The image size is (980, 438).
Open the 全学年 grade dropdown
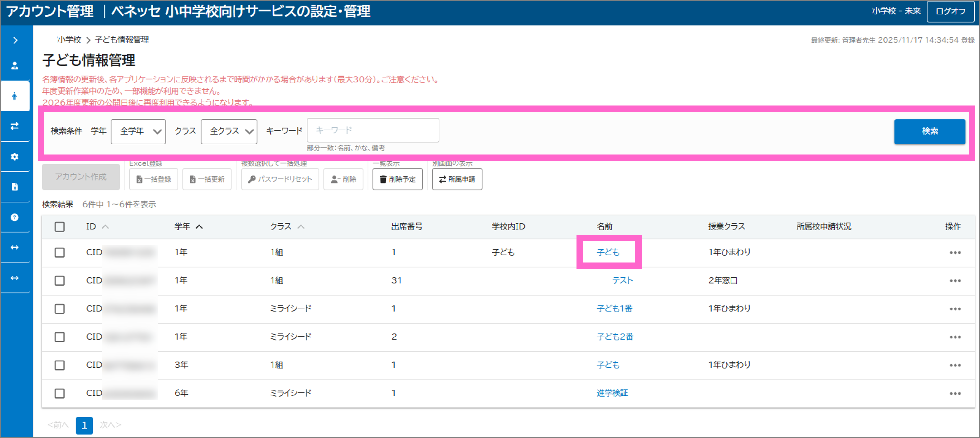(x=138, y=131)
